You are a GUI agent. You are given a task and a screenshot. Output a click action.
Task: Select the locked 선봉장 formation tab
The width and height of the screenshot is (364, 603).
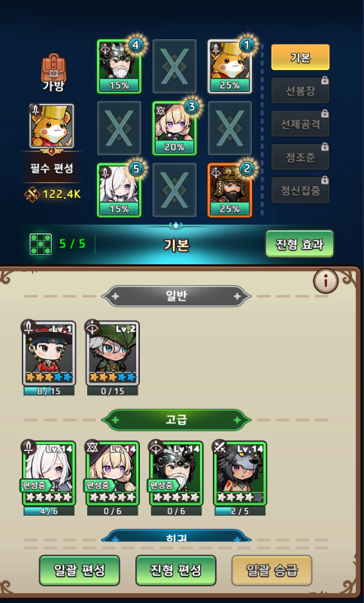[300, 90]
